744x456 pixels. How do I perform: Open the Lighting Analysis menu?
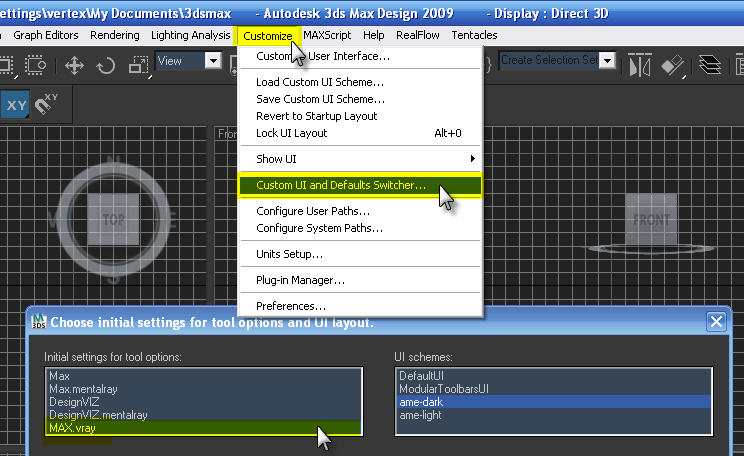(x=190, y=35)
